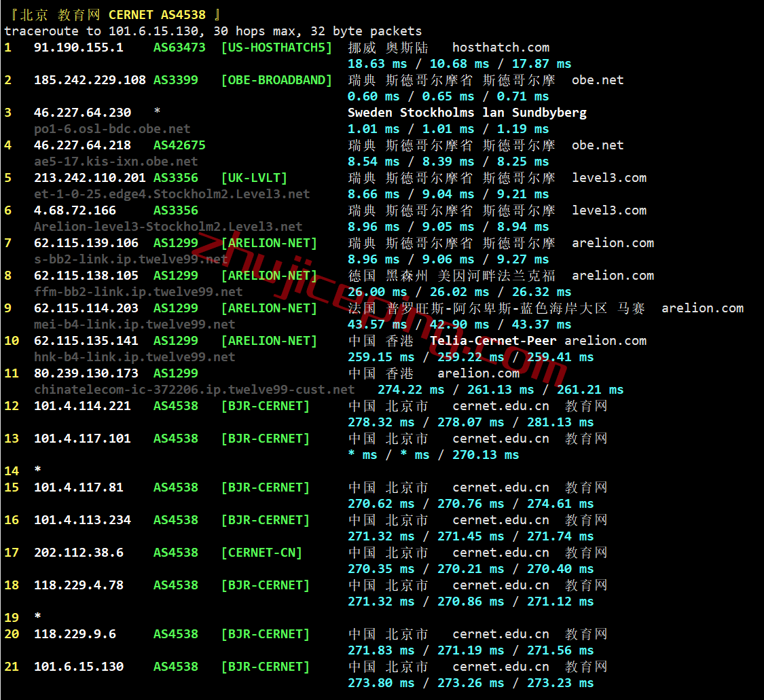Click hostname po1-6.osl-bdc.obe.net
Viewport: 764px width, 700px height.
pos(112,129)
